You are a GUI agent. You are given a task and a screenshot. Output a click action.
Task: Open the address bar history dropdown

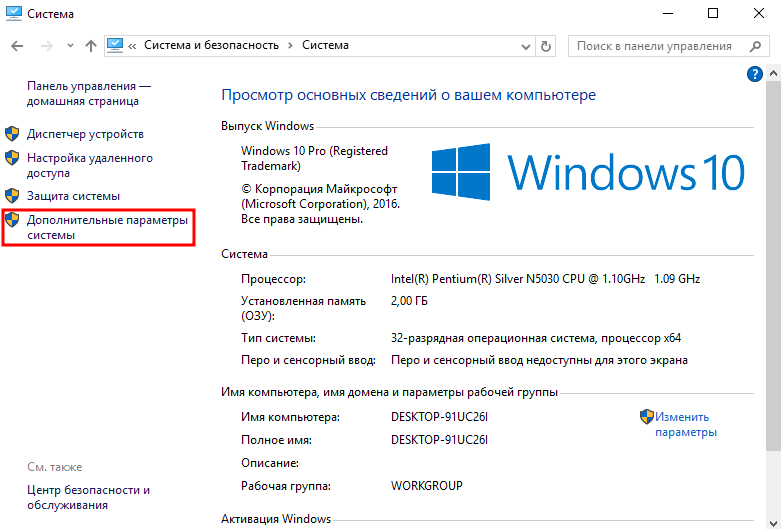point(525,47)
